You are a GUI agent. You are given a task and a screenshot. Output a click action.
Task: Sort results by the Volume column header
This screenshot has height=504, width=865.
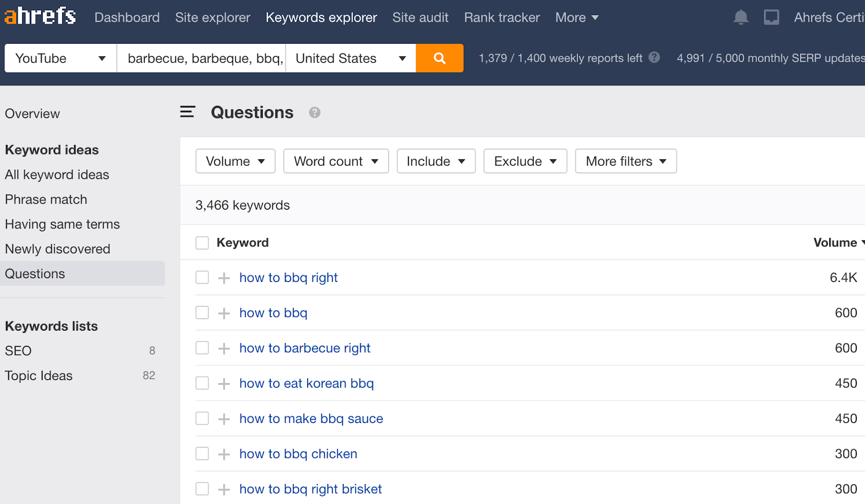[834, 243]
